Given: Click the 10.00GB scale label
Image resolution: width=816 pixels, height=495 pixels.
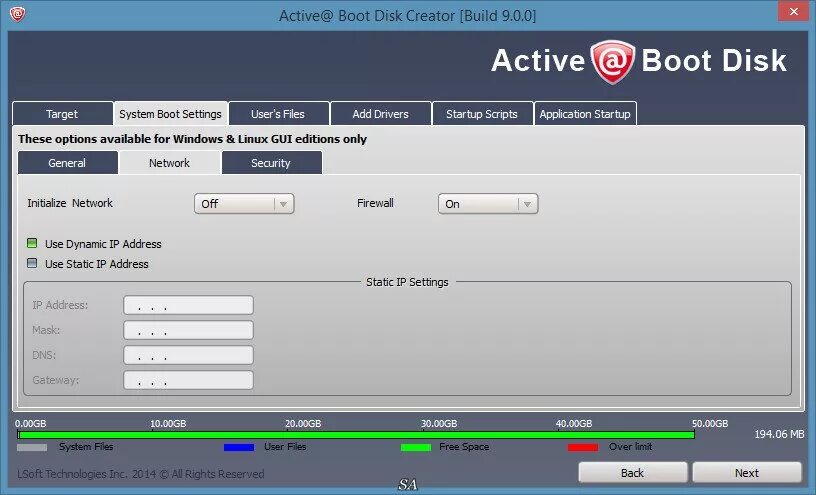Looking at the screenshot, I should (x=168, y=423).
